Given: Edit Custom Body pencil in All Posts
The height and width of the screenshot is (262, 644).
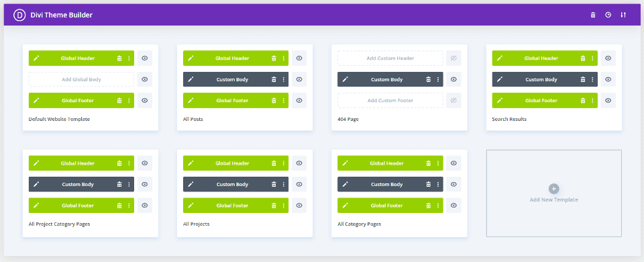Looking at the screenshot, I should pos(191,79).
